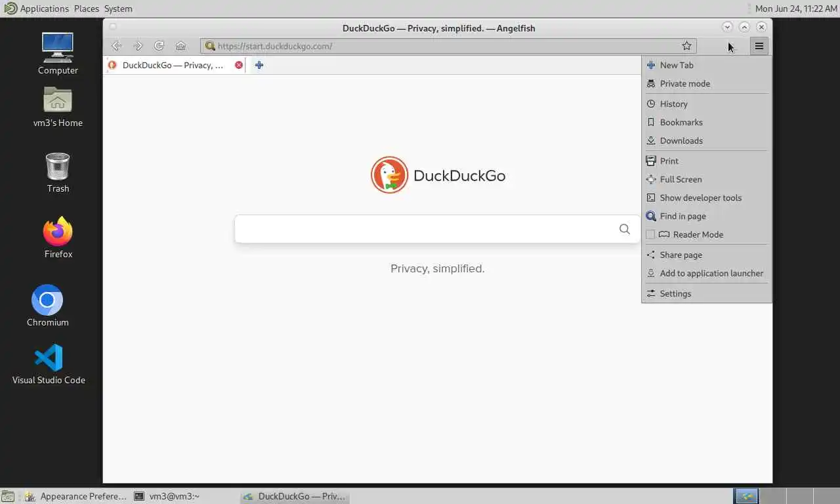Open Downloads from the menu
The image size is (840, 504).
[x=706, y=140]
